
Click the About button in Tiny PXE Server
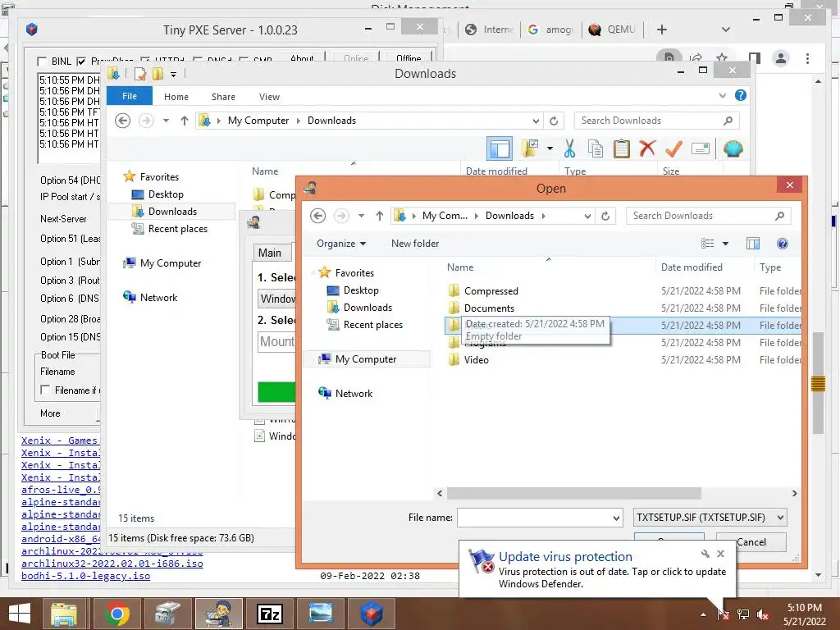(x=302, y=58)
